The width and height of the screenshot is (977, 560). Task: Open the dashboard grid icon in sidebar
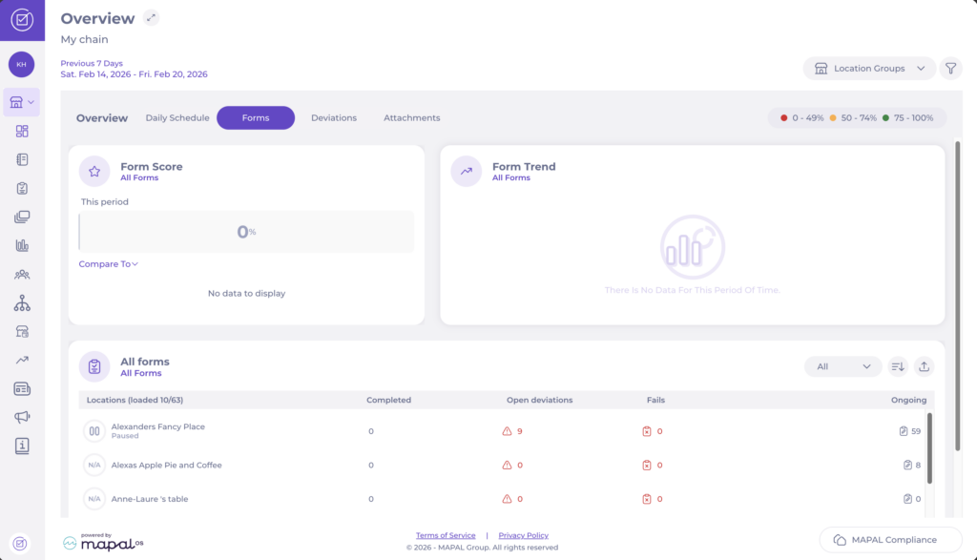pyautogui.click(x=22, y=131)
